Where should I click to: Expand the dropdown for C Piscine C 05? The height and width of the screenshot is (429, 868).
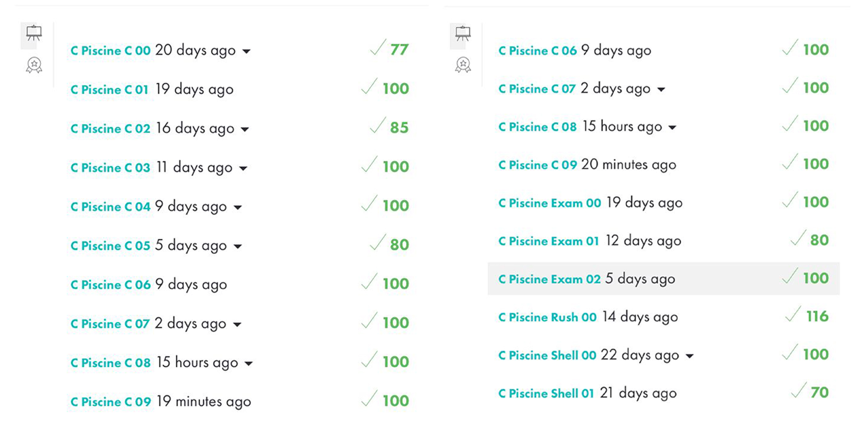click(238, 247)
